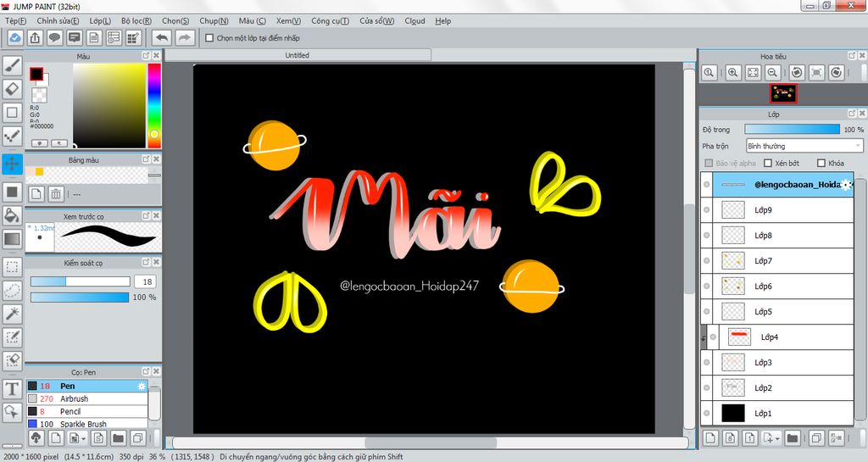Click the Undo arrow button
This screenshot has height=462, width=868.
[162, 37]
